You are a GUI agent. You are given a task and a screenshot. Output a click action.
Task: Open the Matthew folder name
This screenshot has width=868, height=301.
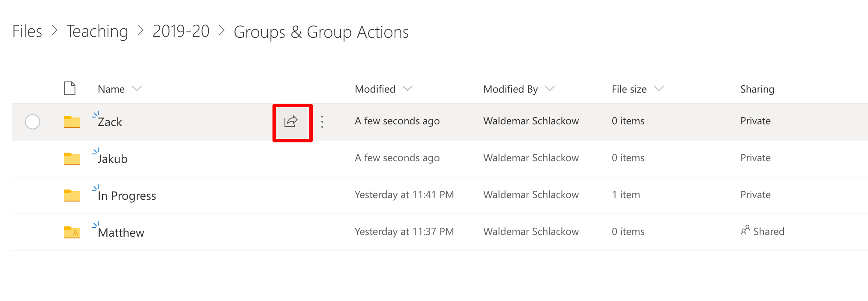[121, 232]
